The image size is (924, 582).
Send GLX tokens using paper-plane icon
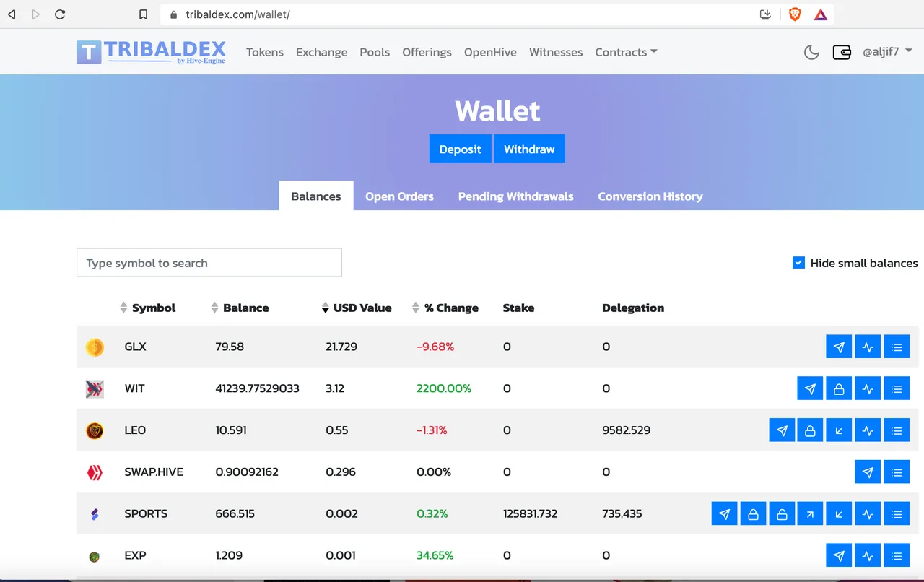839,347
